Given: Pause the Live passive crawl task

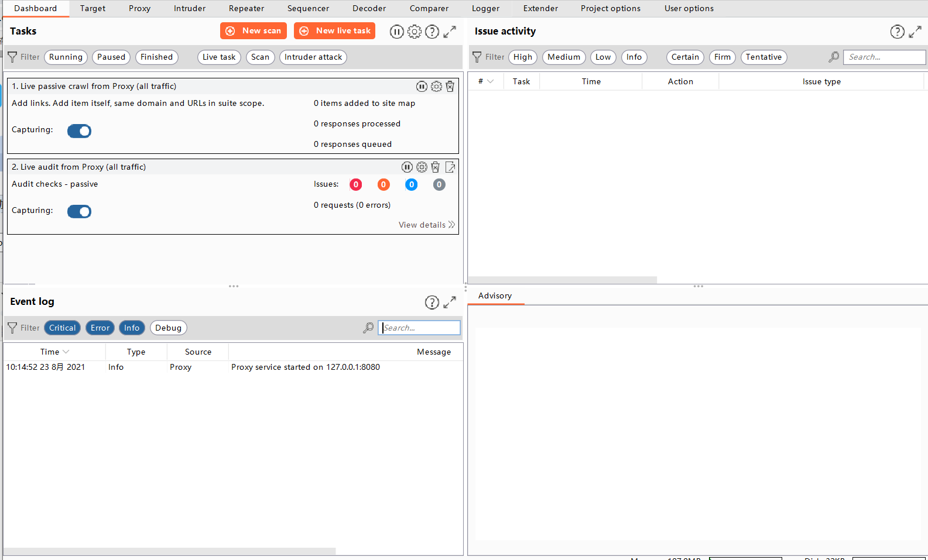Looking at the screenshot, I should pos(422,87).
